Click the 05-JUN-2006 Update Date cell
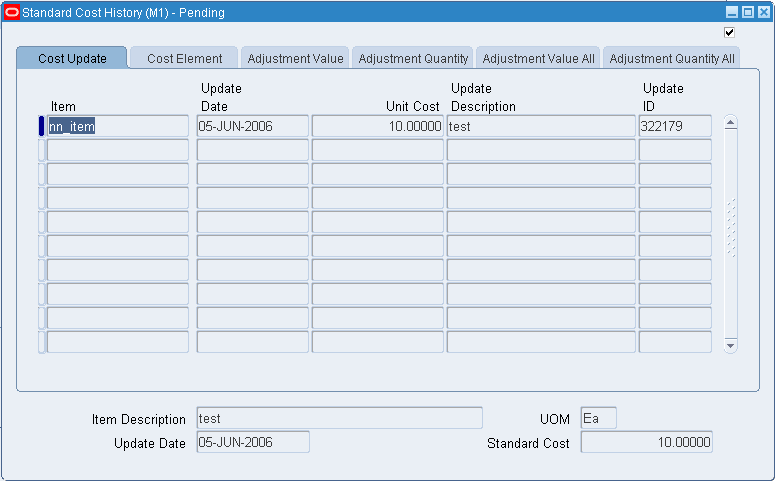Image resolution: width=775 pixels, height=481 pixels. [x=253, y=126]
